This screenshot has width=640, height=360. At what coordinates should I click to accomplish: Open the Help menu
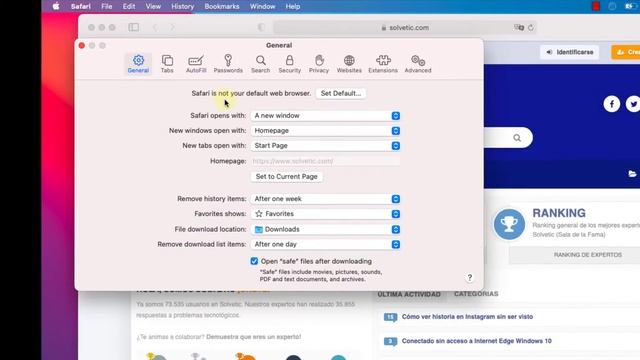[293, 7]
